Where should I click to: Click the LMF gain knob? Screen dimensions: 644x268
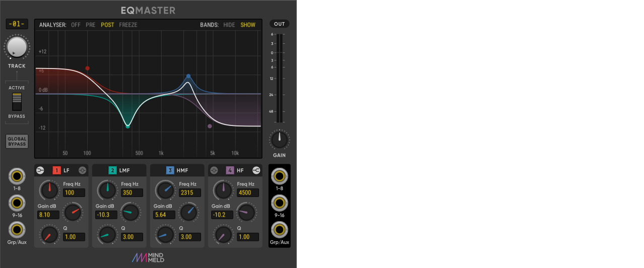[x=131, y=212]
